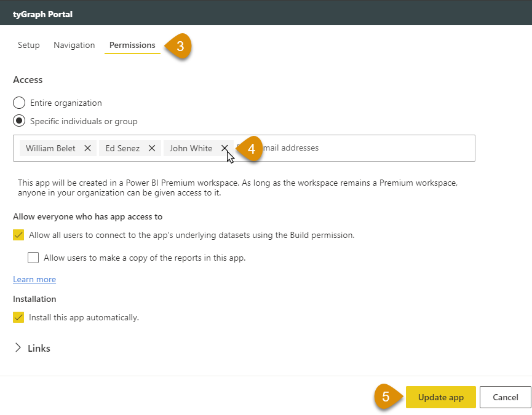Viewport: 532px width, 415px height.
Task: Uncheck the Build permission datasets checkbox
Action: tap(18, 235)
